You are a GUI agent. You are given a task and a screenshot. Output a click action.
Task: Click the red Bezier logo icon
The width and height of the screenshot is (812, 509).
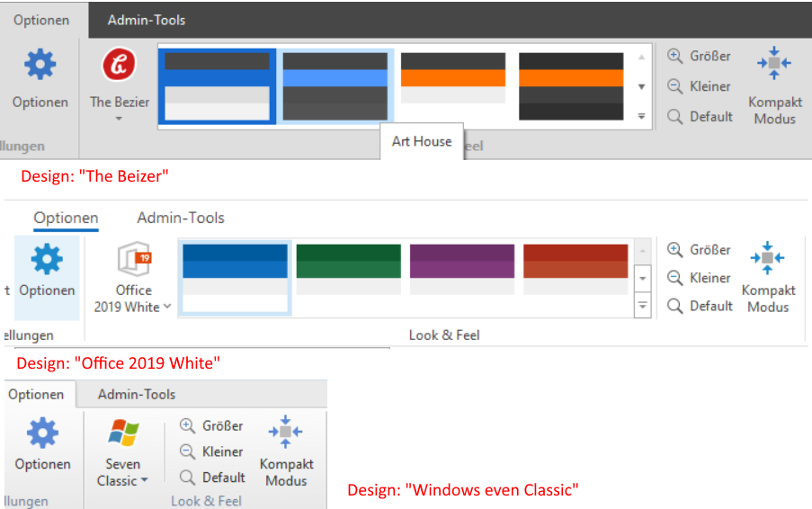(119, 66)
